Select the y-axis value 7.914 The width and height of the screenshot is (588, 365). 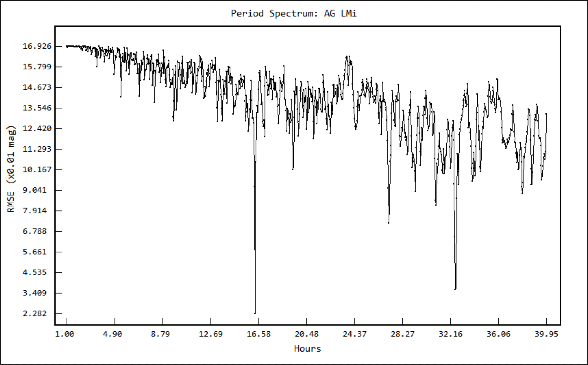(x=35, y=211)
